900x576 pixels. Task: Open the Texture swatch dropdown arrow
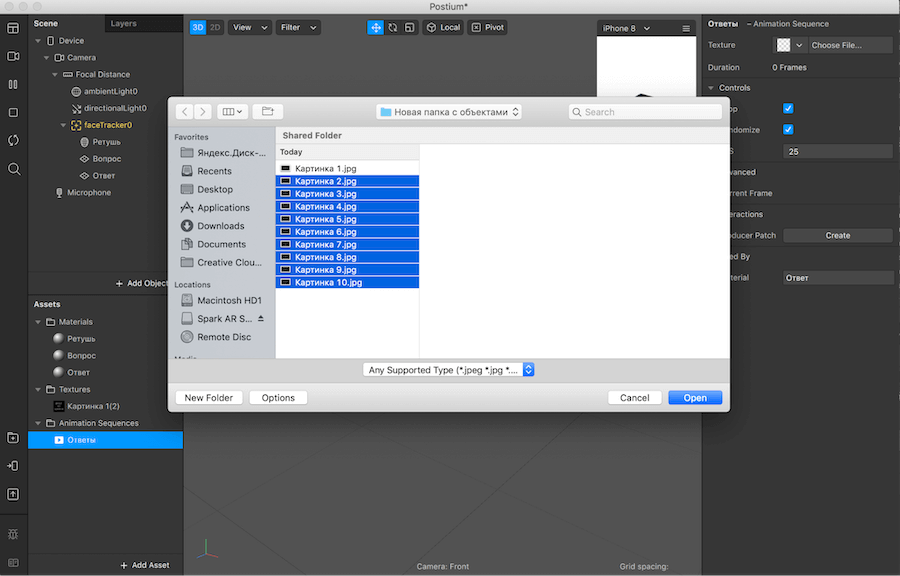[799, 45]
